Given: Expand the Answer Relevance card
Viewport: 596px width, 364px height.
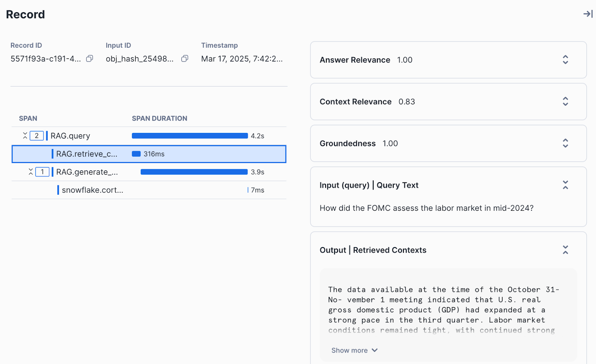Looking at the screenshot, I should 565,60.
